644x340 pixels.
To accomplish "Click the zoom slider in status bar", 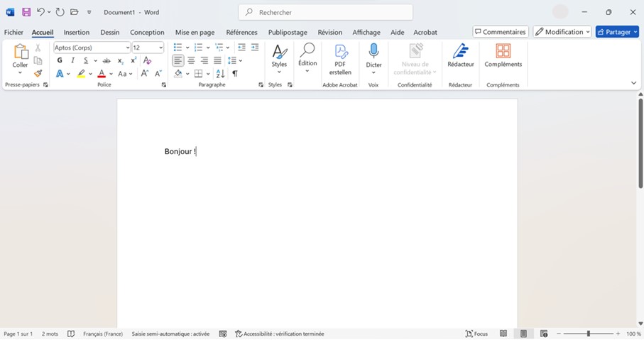I will [588, 334].
